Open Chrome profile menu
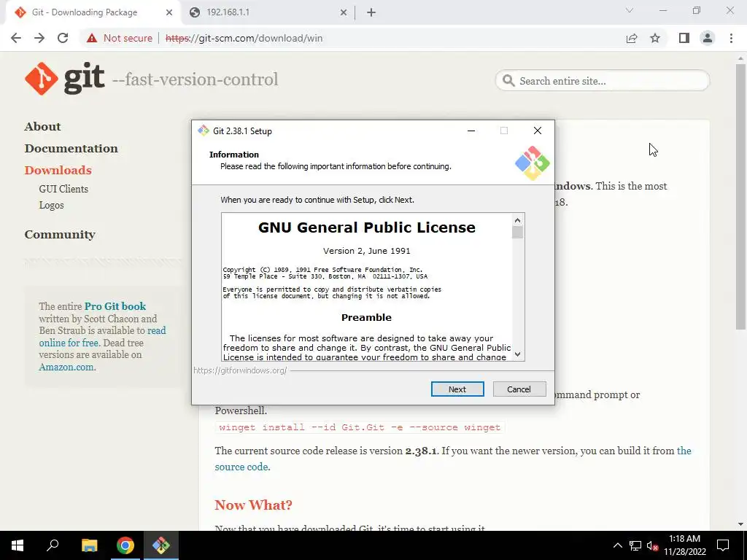The width and height of the screenshot is (747, 560). (708, 38)
